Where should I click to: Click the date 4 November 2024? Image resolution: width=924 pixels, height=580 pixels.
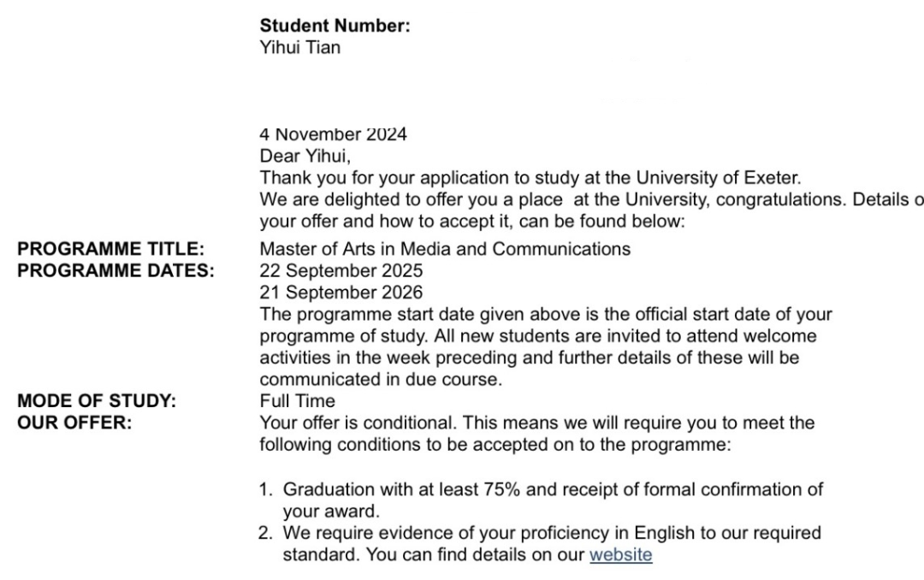click(333, 134)
